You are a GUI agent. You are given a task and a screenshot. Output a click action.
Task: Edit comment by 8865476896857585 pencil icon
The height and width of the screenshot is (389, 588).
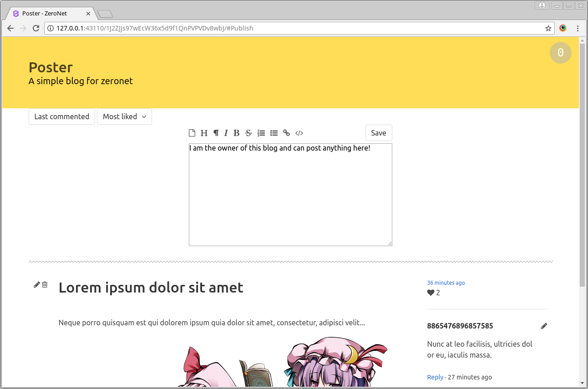tap(544, 326)
